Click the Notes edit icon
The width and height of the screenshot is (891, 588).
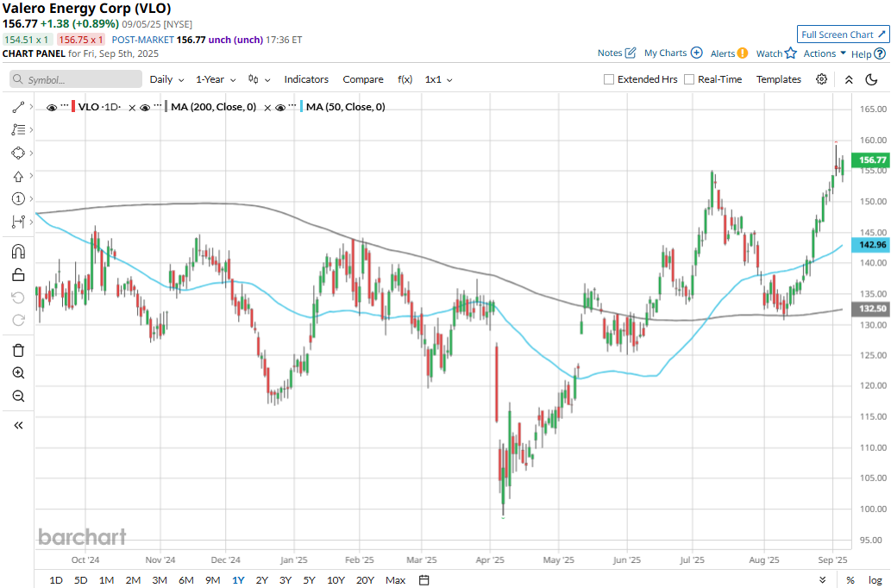point(631,53)
